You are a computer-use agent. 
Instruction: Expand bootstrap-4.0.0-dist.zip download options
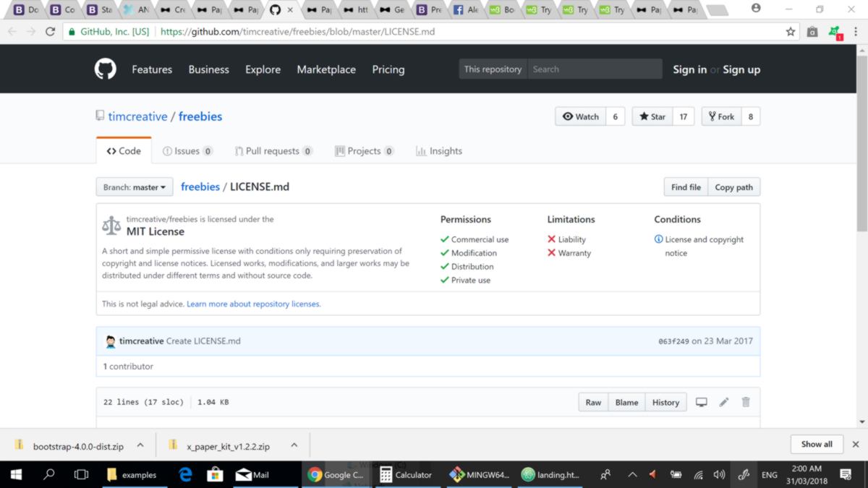(140, 445)
